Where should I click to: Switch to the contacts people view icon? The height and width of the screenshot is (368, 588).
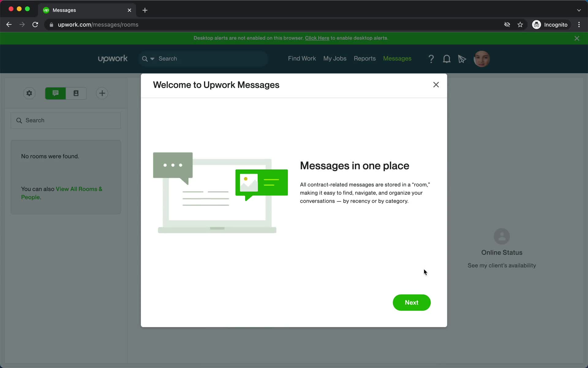click(x=76, y=93)
